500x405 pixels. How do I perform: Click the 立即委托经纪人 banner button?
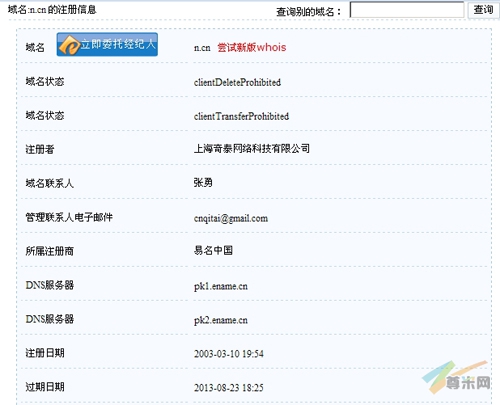tap(107, 44)
